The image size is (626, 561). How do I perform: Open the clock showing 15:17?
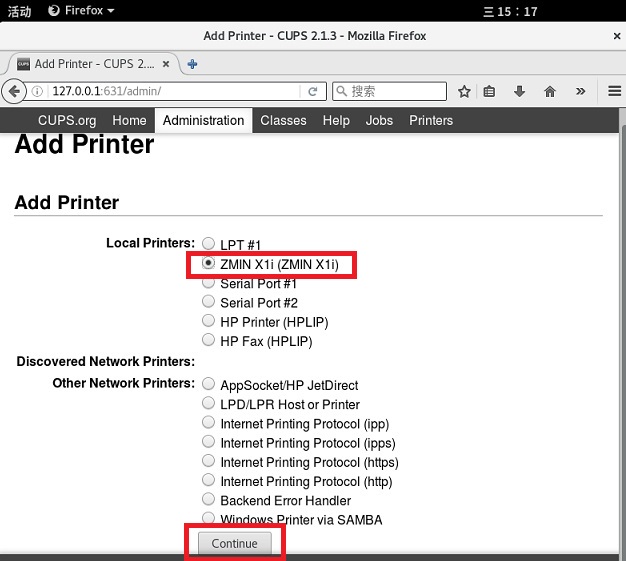(x=511, y=11)
